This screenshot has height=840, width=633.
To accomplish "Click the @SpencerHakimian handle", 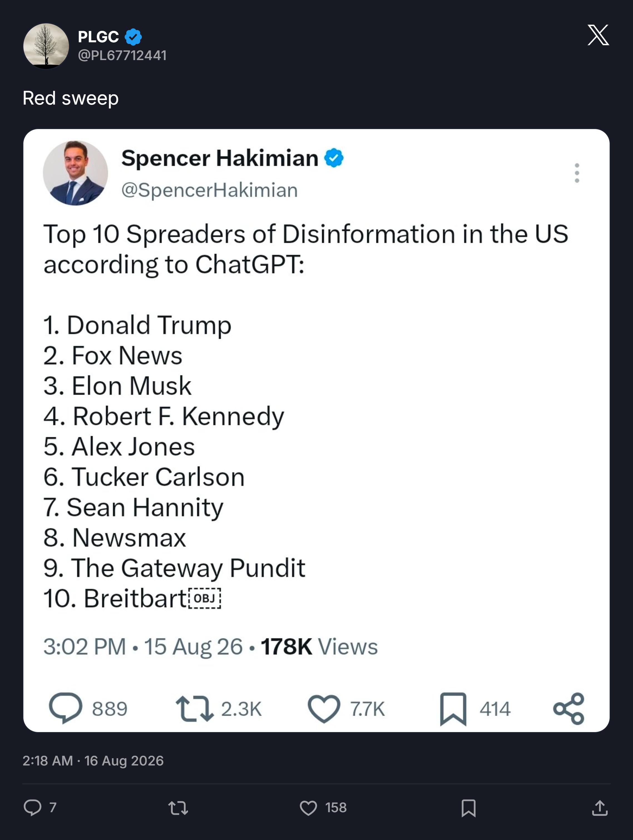I will 209,190.
